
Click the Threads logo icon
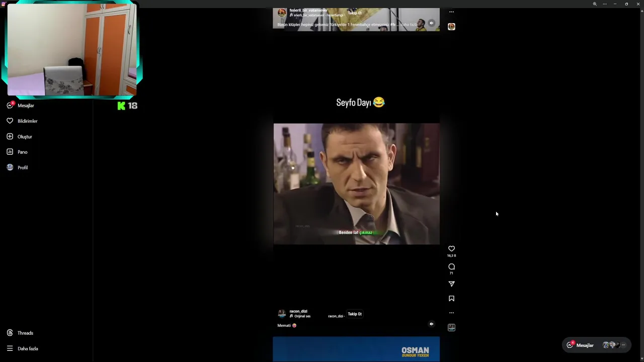(x=10, y=333)
